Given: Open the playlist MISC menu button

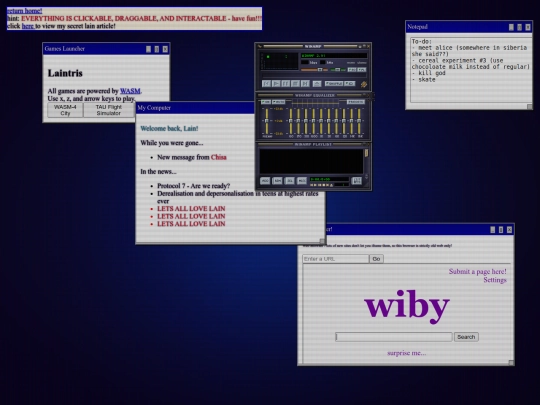Looking at the screenshot, I should pyautogui.click(x=302, y=181).
